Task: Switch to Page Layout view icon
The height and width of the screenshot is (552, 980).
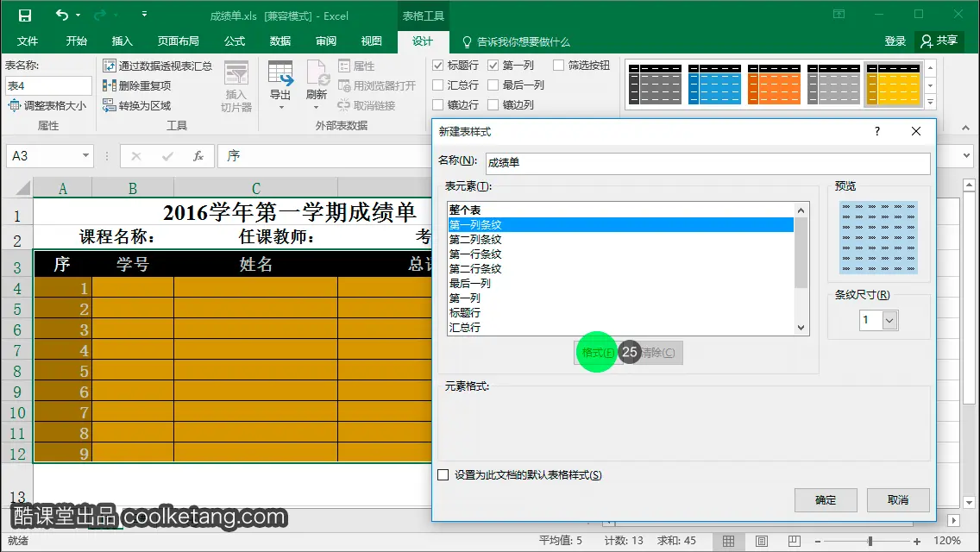Action: click(761, 541)
